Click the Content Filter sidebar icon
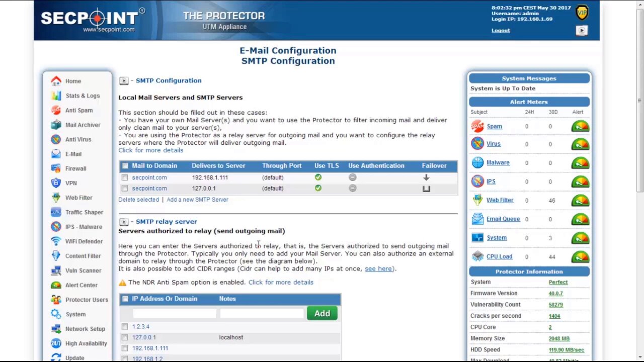Image resolution: width=644 pixels, height=362 pixels. (56, 256)
